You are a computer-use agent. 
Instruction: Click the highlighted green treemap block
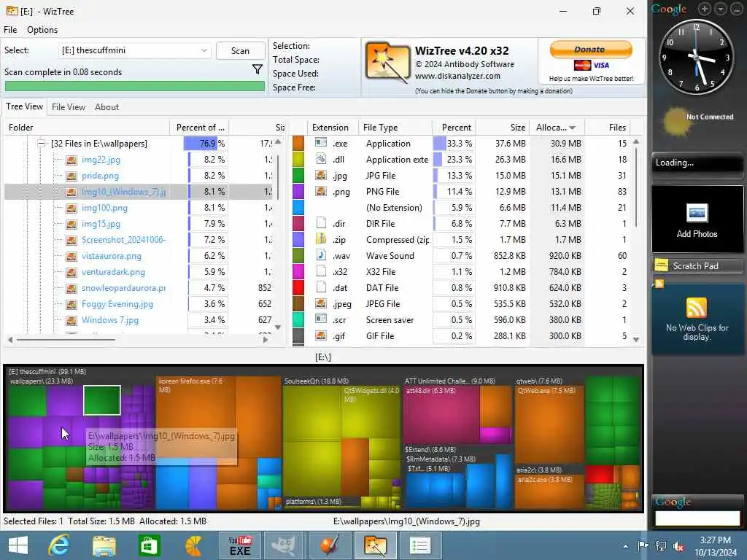coord(102,400)
